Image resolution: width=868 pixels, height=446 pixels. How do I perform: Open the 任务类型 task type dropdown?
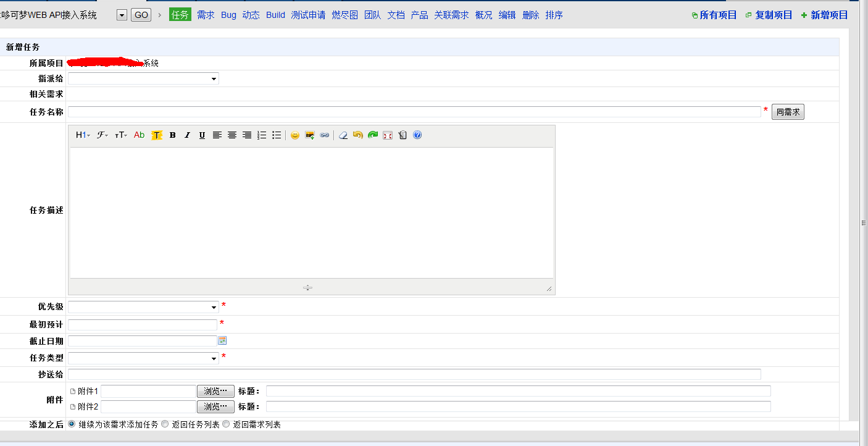point(143,358)
